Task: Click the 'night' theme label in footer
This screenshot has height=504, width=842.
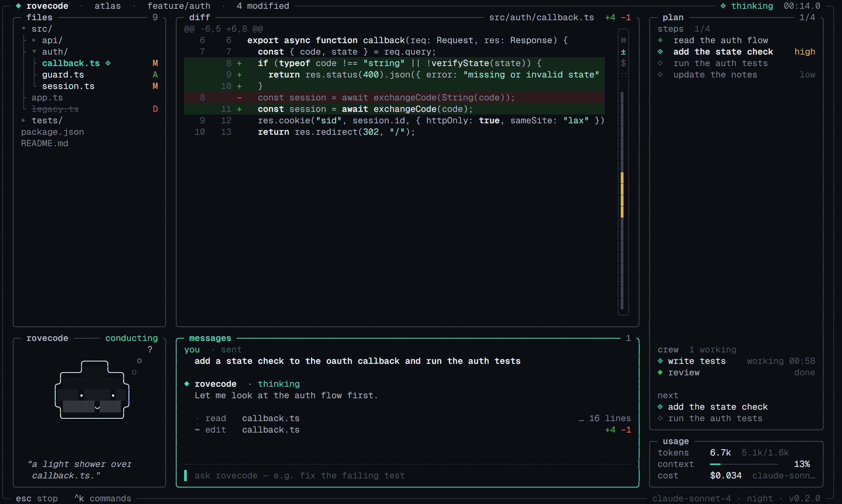Action: [x=759, y=499]
